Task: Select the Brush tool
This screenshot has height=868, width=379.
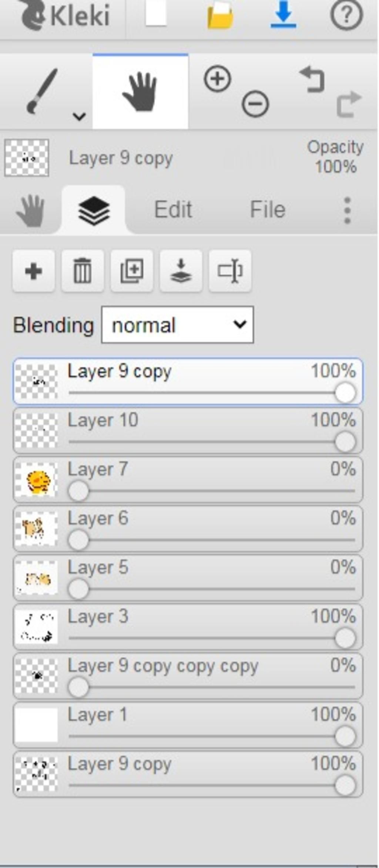Action: pos(41,91)
